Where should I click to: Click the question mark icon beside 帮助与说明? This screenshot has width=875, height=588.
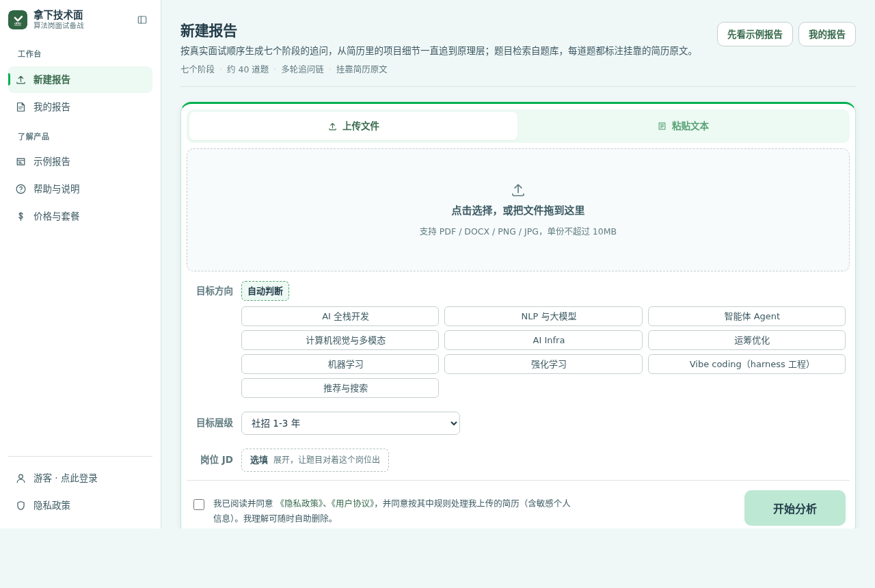pyautogui.click(x=21, y=189)
